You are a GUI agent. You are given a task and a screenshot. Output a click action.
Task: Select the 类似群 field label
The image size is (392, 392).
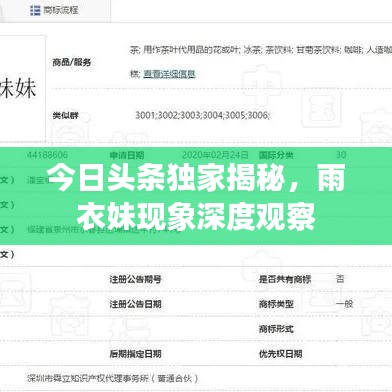(66, 115)
